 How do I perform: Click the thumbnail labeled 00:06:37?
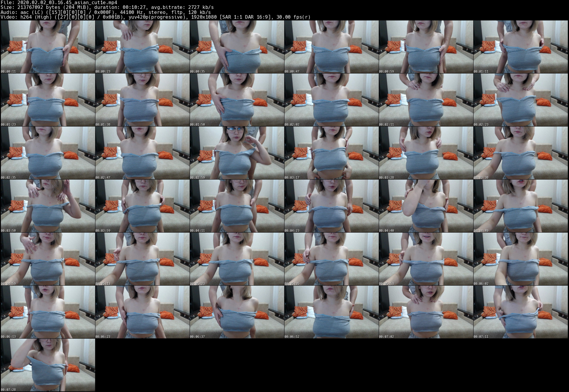pyautogui.click(x=237, y=312)
